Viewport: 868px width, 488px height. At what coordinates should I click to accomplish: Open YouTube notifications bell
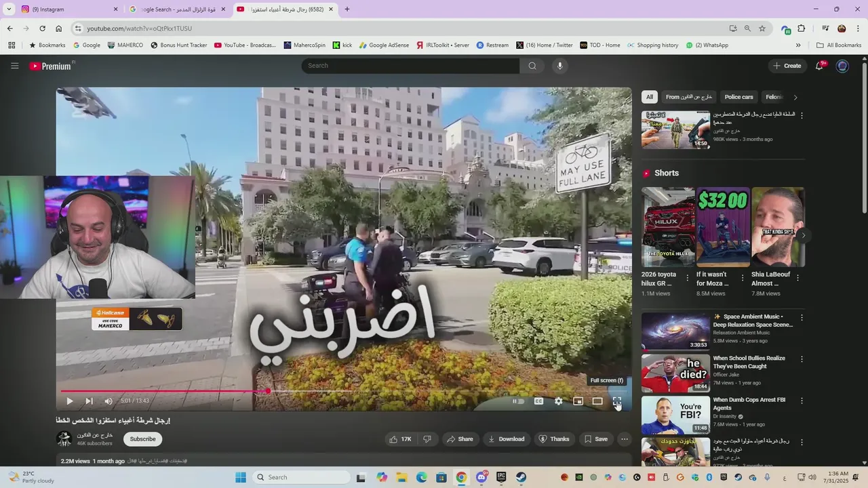[x=819, y=66]
